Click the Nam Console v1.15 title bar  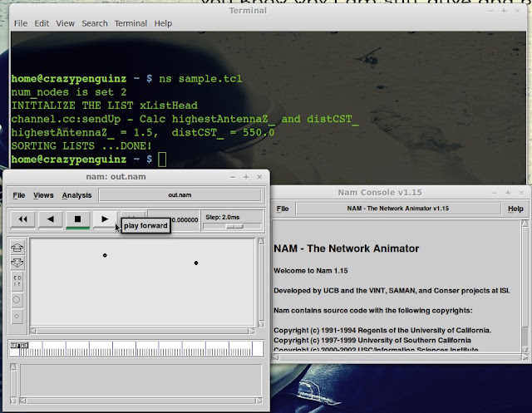380,192
